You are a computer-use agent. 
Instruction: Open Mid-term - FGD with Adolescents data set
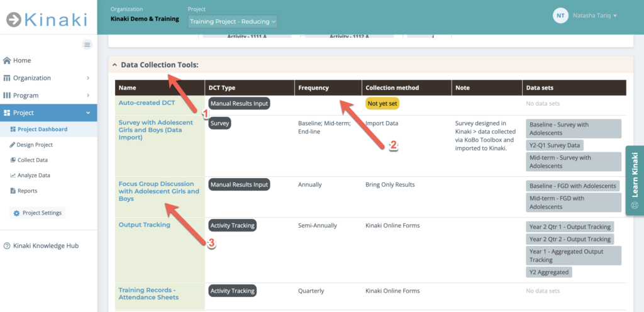pyautogui.click(x=574, y=203)
